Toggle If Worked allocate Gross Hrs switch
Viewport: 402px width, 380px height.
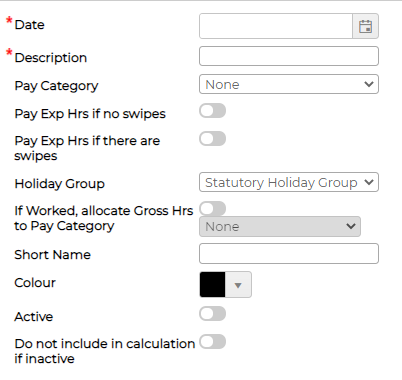(x=213, y=209)
